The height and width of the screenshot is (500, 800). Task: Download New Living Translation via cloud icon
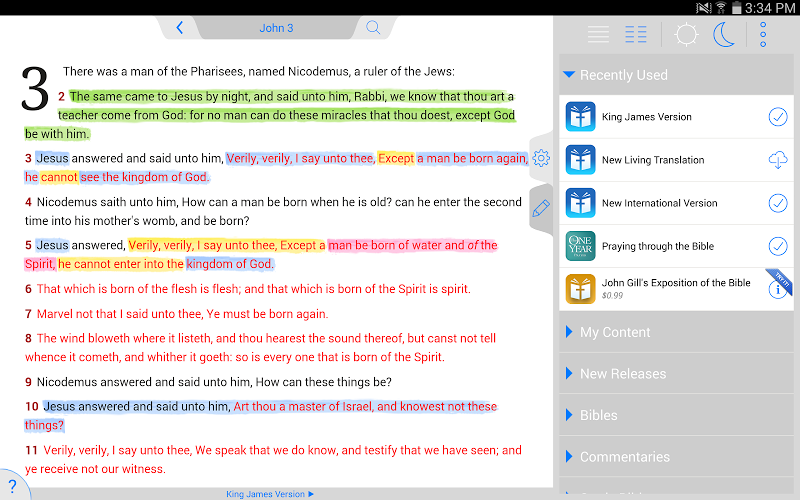[777, 160]
